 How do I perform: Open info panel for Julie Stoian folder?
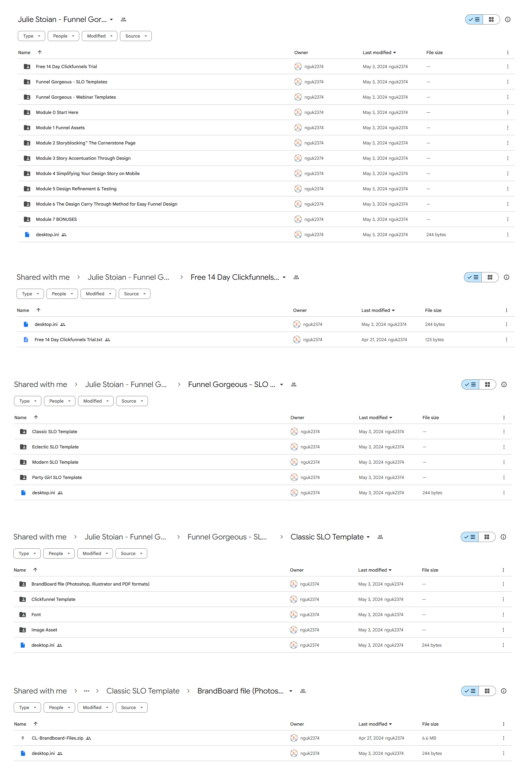coord(507,19)
